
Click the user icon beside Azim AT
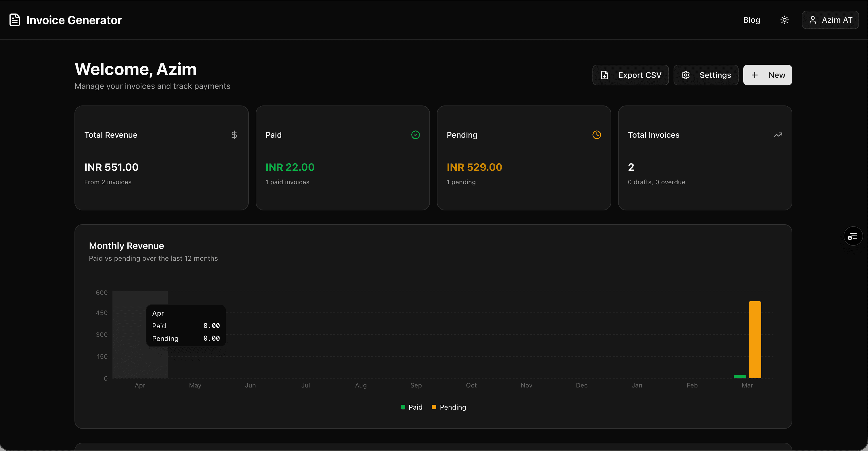[813, 20]
